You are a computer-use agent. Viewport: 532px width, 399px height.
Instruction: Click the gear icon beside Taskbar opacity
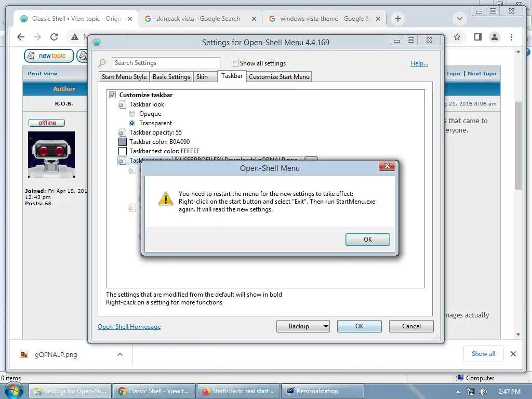tap(122, 132)
